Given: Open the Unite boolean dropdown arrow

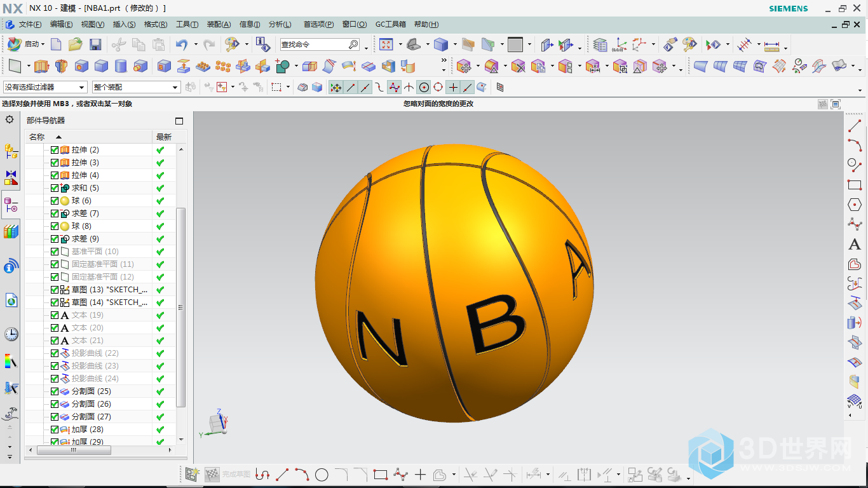Looking at the screenshot, I should [297, 66].
